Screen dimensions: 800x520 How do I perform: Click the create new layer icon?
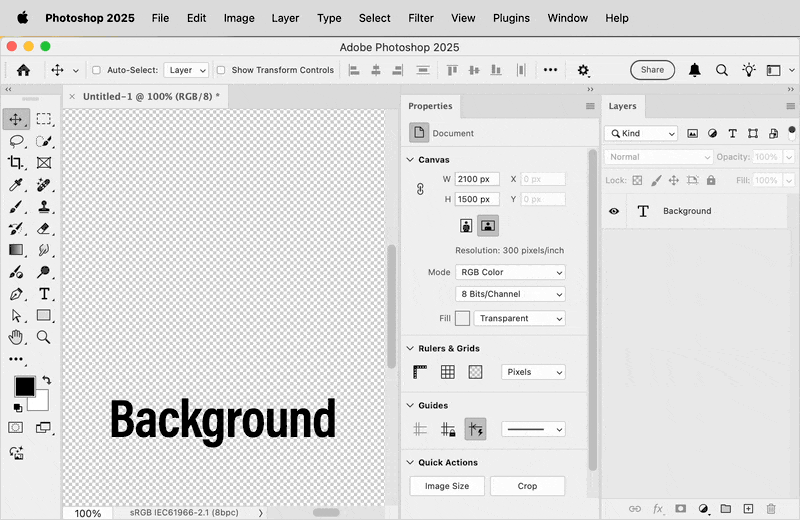748,508
